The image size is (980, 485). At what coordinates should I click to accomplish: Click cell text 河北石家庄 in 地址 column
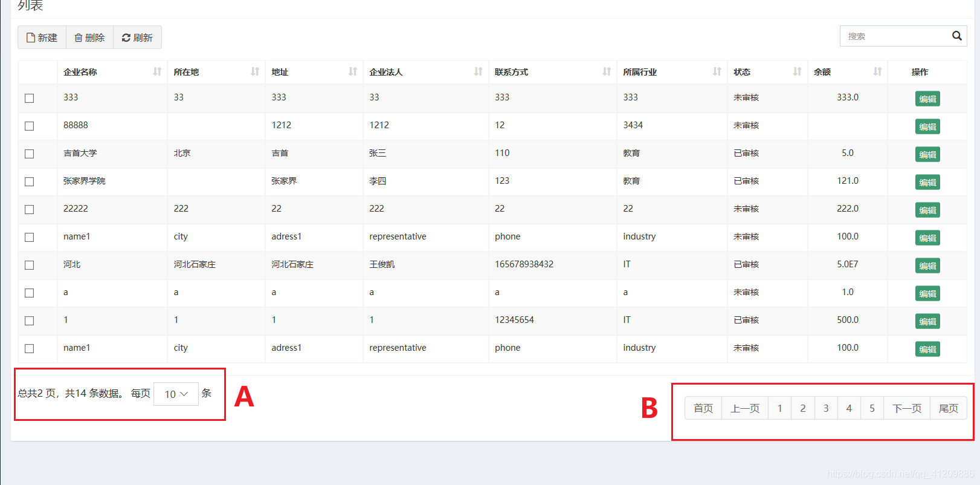(x=292, y=264)
